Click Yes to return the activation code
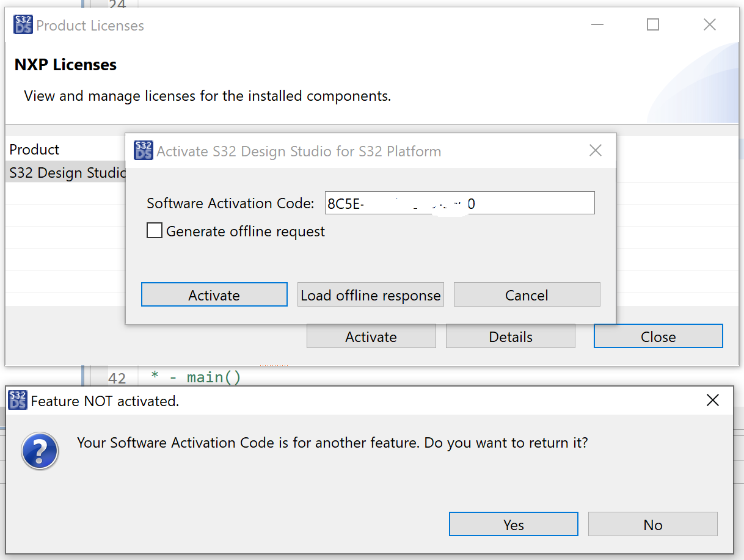744x560 pixels. 513,525
